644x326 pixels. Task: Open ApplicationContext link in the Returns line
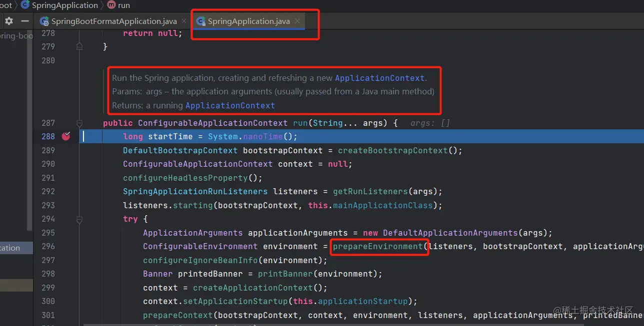coord(230,105)
